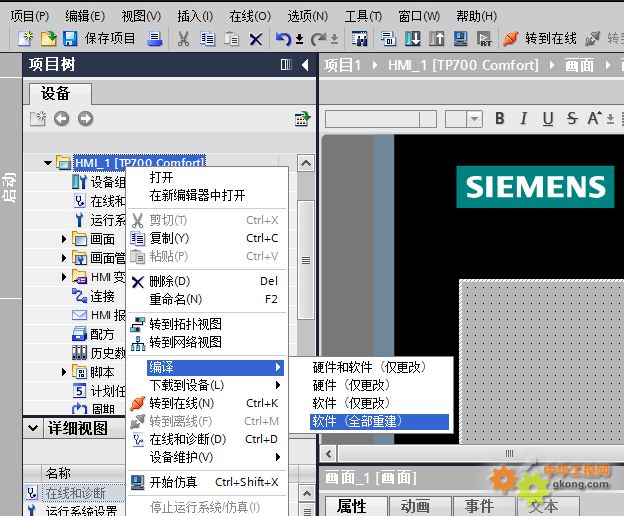The height and width of the screenshot is (516, 624).
Task: Click the 保存项目 save icon
Action: point(70,39)
